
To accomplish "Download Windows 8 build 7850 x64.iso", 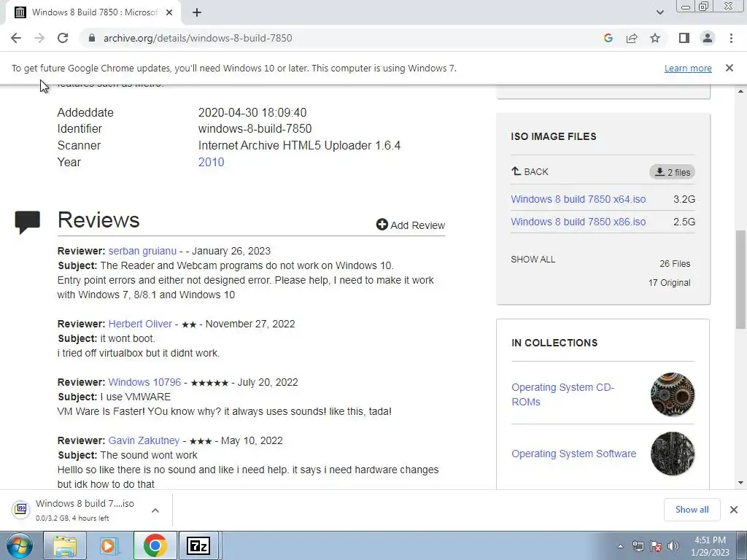I will pos(578,199).
